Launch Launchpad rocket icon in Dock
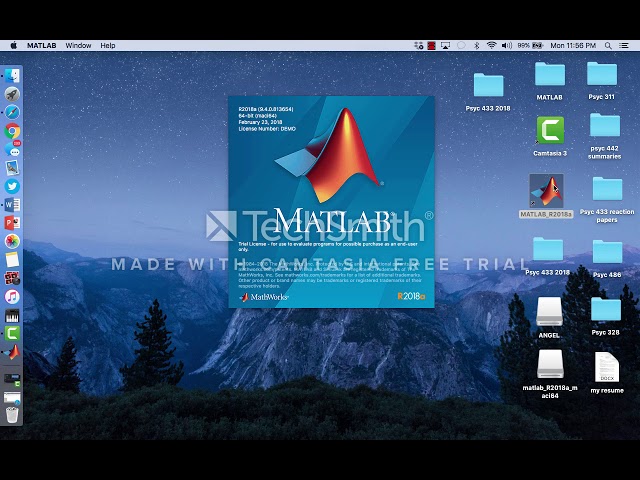The height and width of the screenshot is (480, 640). (12, 94)
